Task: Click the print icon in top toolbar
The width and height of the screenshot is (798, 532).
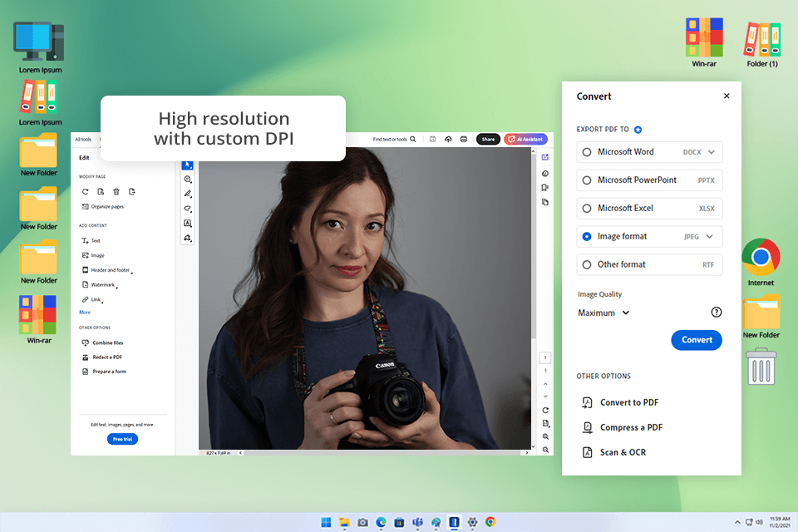Action: [x=463, y=139]
